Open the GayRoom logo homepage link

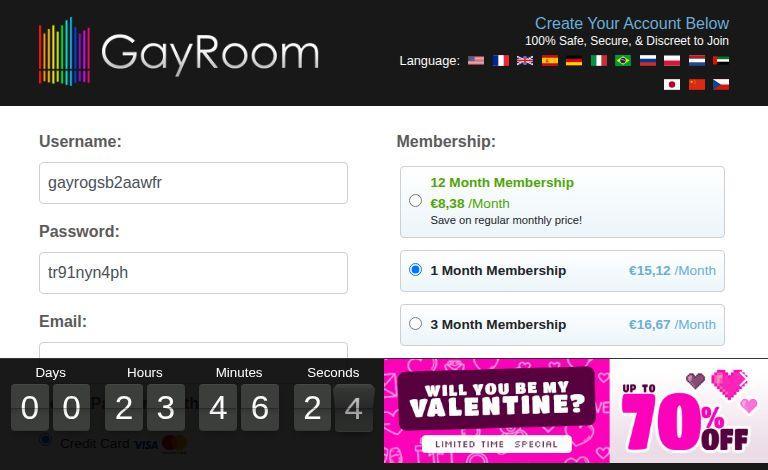click(x=179, y=52)
